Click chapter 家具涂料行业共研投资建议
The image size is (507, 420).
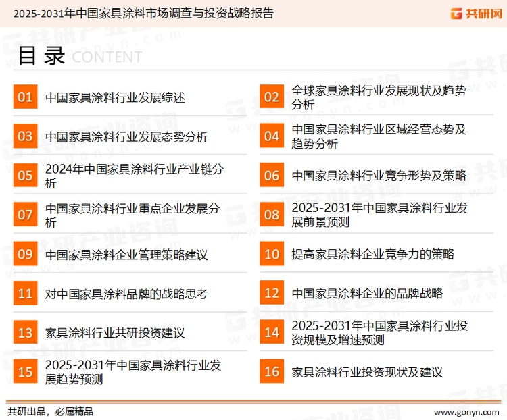tap(115, 333)
